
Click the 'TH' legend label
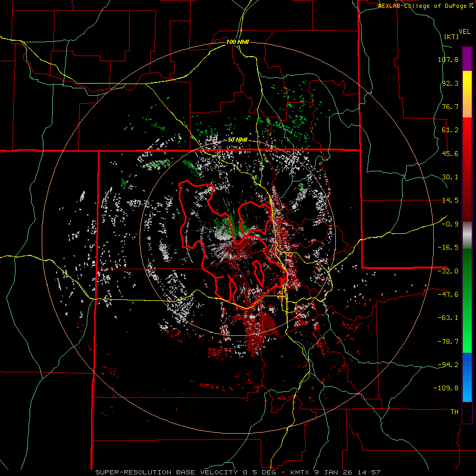(x=454, y=412)
